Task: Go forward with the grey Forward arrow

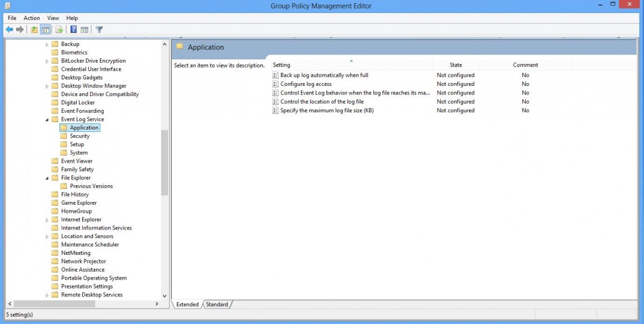Action: [19, 30]
